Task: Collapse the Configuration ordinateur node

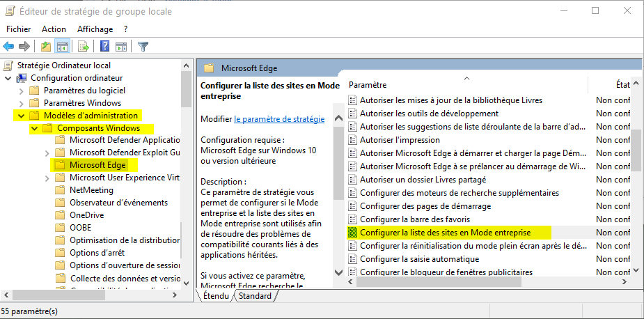Action: [8, 78]
